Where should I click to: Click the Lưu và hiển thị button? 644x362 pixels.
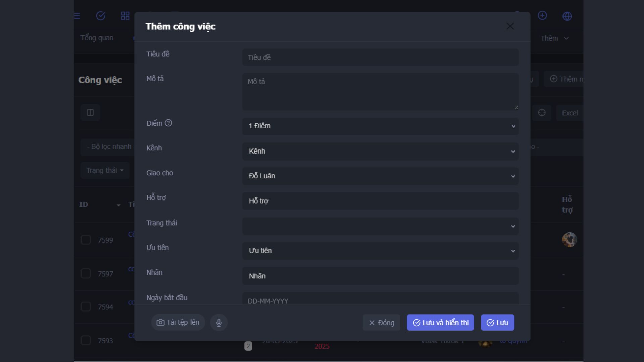pos(440,323)
